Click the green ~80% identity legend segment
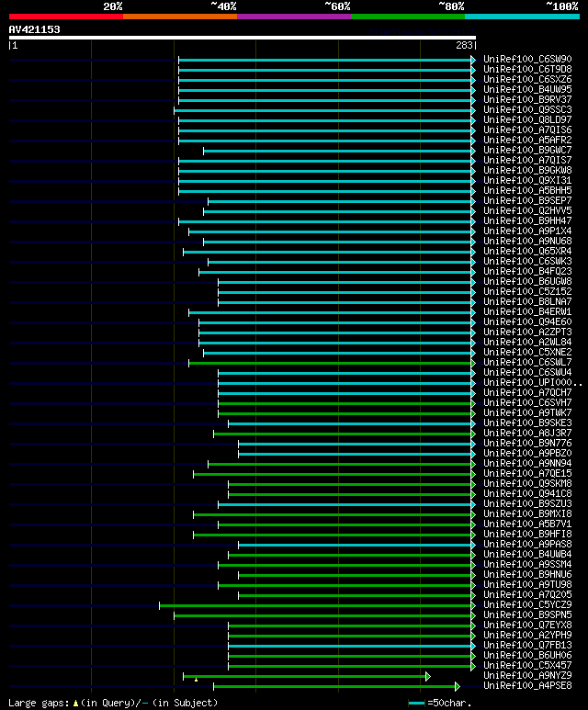588x710 pixels. pyautogui.click(x=408, y=17)
